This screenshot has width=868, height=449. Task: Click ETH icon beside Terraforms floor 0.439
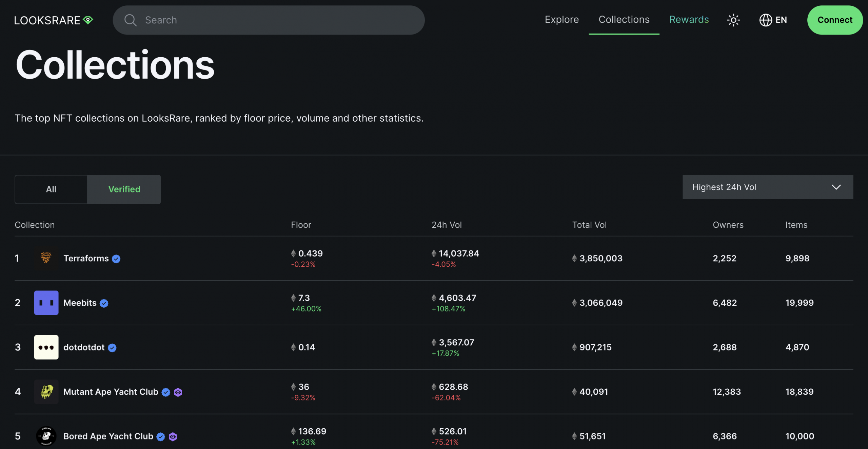[x=293, y=253]
